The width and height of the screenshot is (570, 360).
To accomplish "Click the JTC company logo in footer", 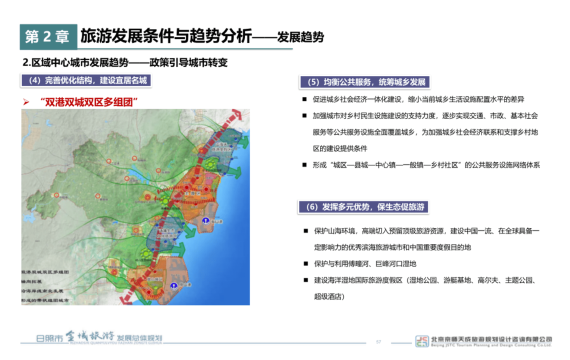I will (x=422, y=341).
